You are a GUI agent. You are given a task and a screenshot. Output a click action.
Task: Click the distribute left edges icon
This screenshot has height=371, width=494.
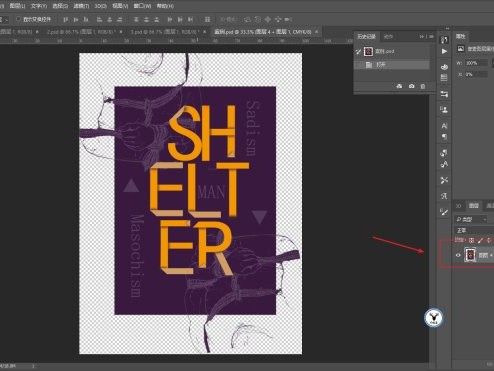170,20
